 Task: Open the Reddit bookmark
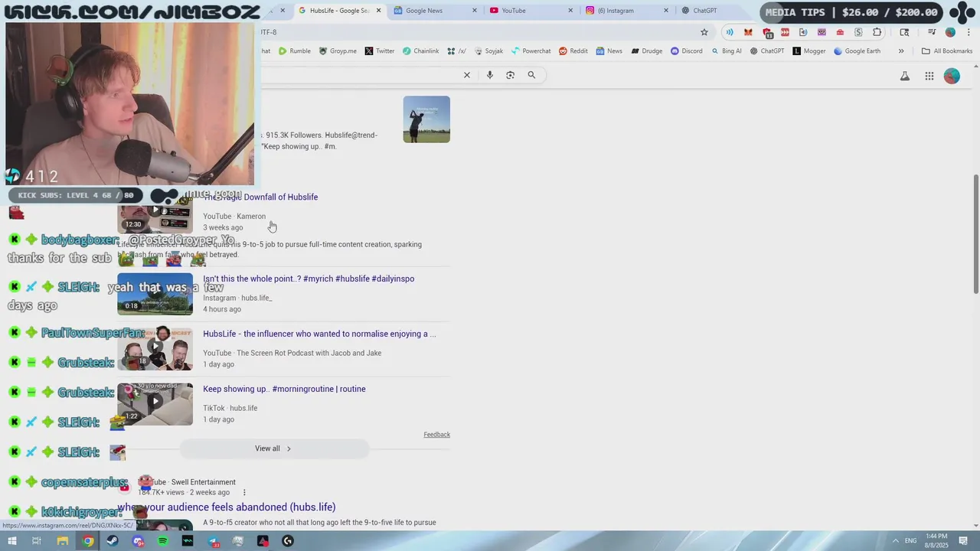(x=573, y=51)
